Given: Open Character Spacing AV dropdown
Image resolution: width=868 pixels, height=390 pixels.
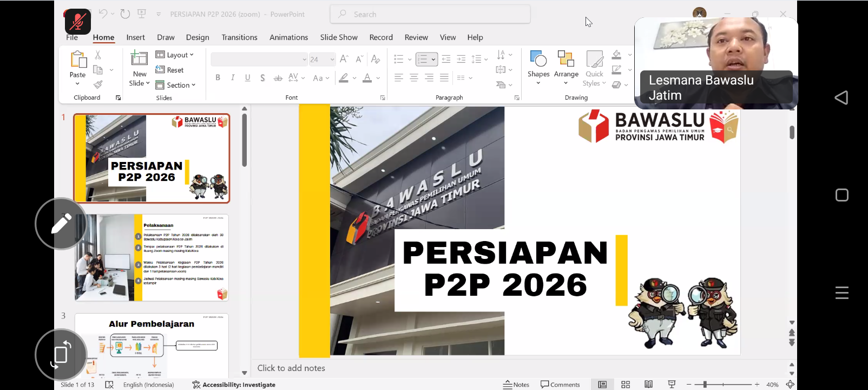Looking at the screenshot, I should [x=297, y=78].
